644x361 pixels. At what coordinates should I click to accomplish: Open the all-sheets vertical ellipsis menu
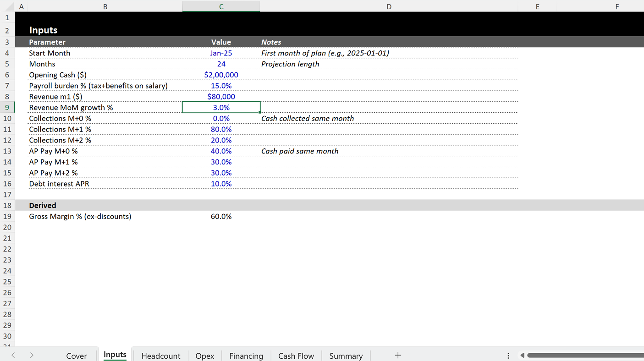tap(508, 355)
